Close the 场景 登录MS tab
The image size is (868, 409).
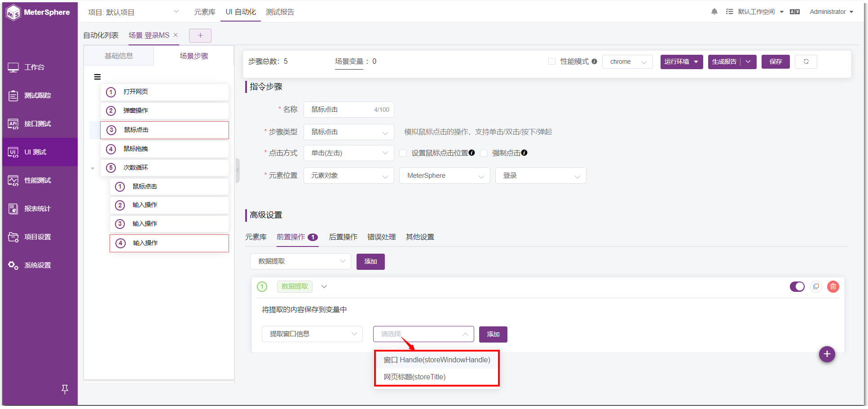pos(176,35)
